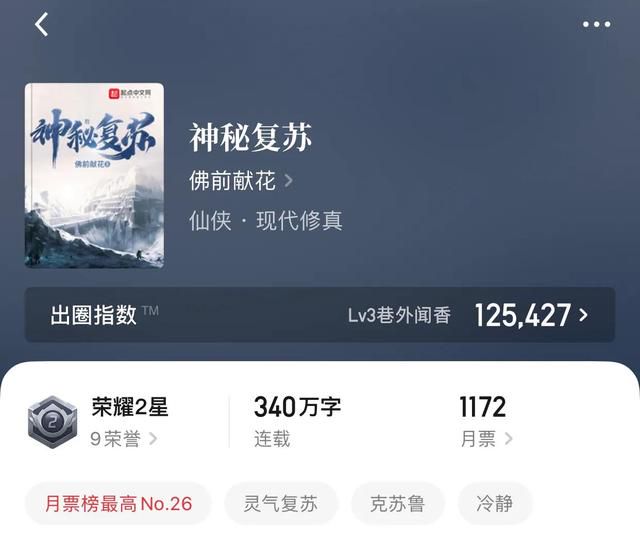Open category 仙侠 · 现代修真
This screenshot has height=540, width=640.
(266, 221)
